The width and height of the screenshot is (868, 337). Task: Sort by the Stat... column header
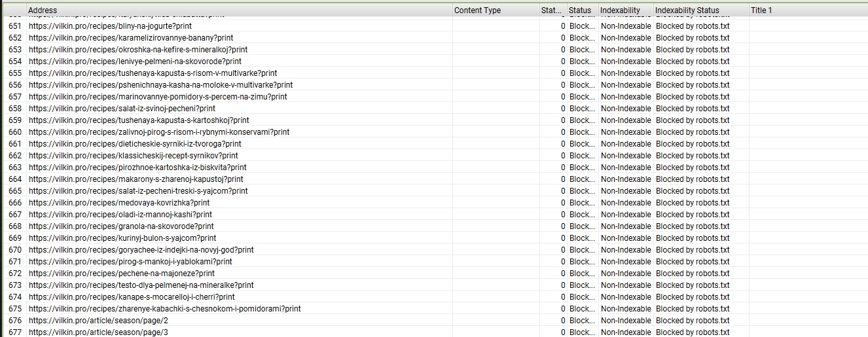pos(553,10)
